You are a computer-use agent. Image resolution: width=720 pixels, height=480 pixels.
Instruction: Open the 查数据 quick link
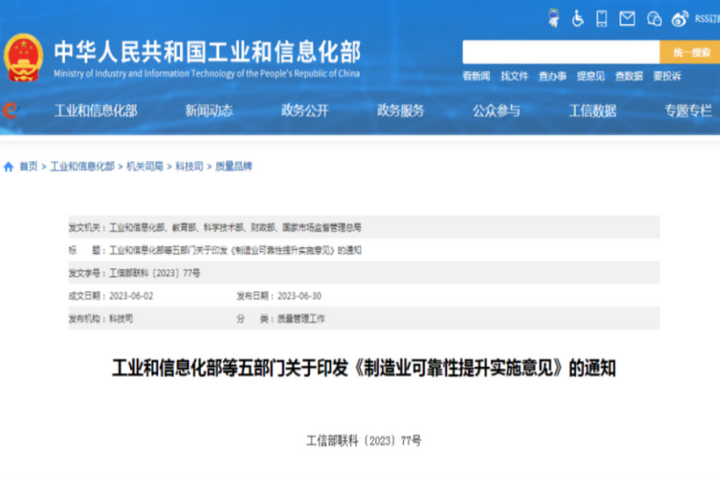(629, 76)
